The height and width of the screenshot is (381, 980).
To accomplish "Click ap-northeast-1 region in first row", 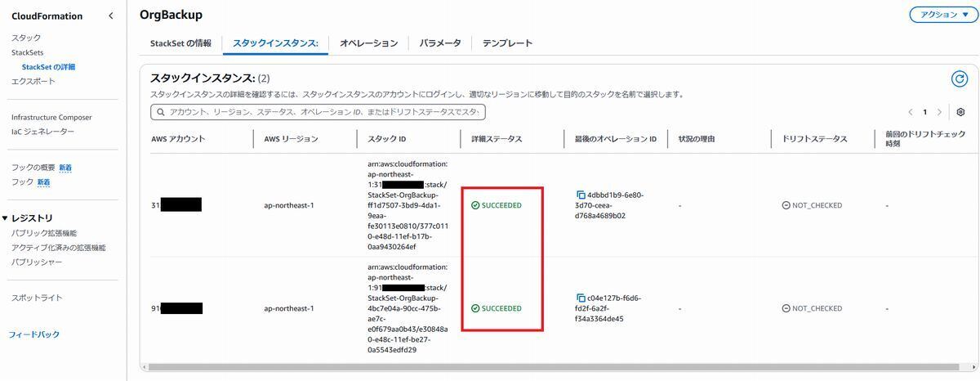I will 289,205.
